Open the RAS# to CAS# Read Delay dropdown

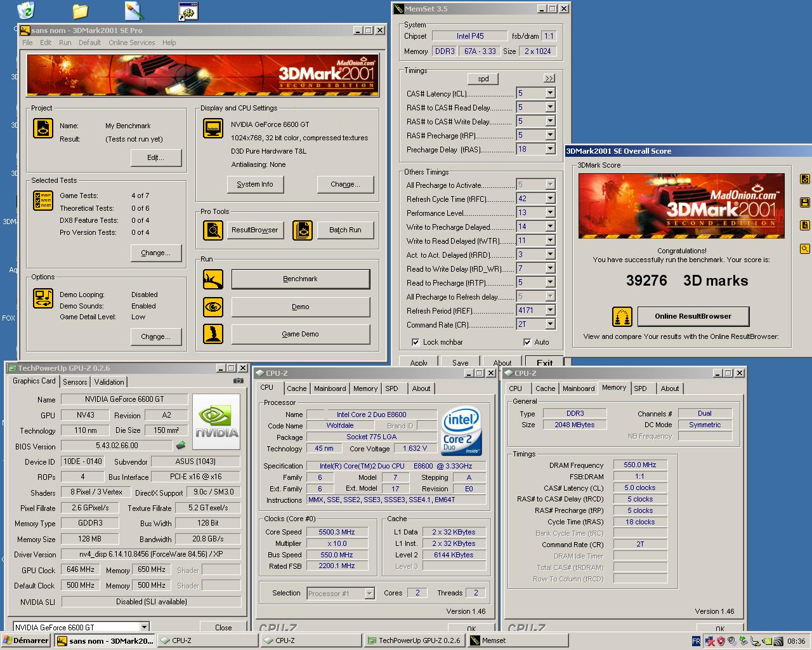pos(550,107)
